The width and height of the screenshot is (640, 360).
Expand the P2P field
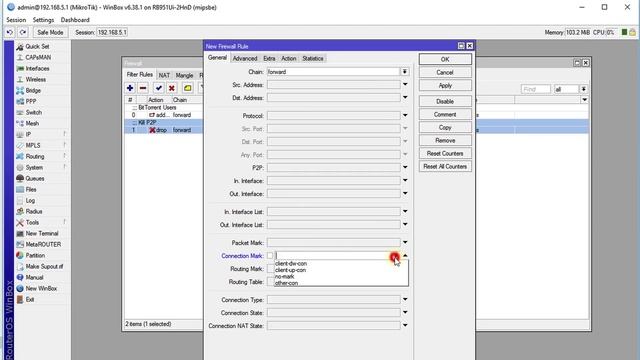(405, 168)
